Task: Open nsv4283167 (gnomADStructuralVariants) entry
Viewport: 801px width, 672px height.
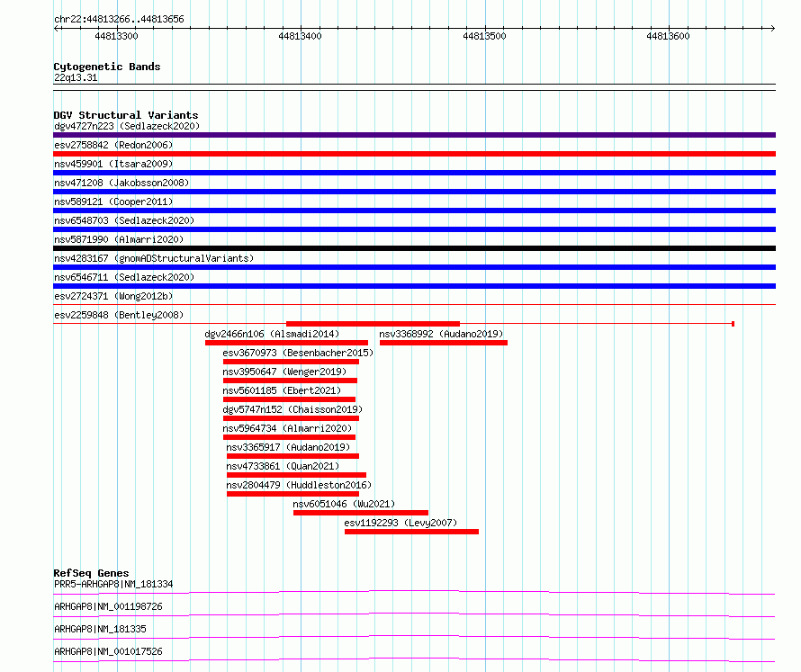Action: point(154,258)
